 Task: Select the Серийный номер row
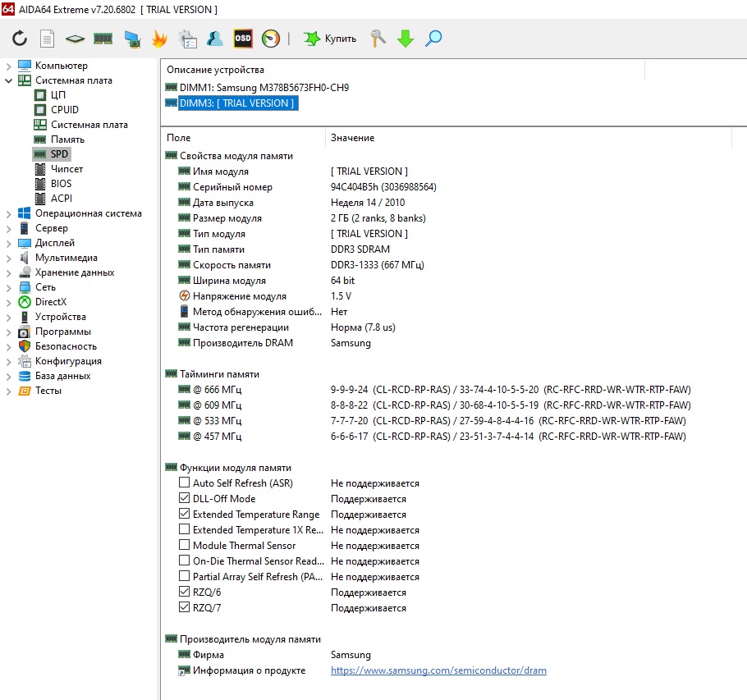[x=307, y=187]
